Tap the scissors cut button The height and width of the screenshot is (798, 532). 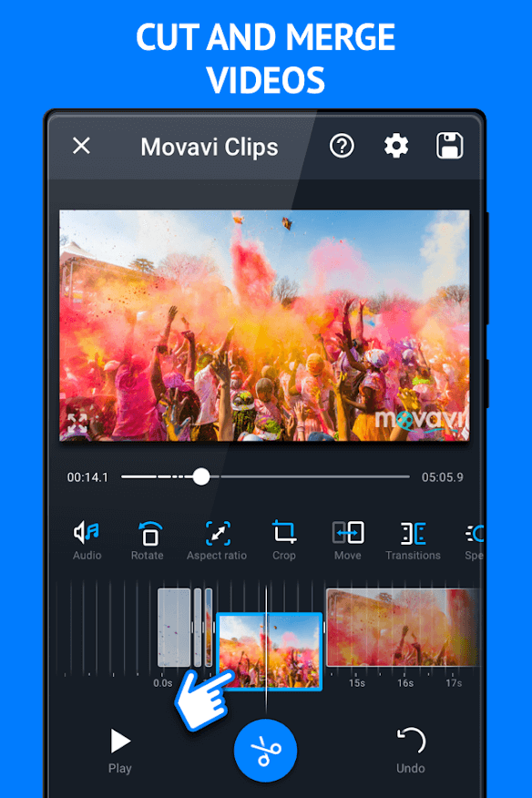[265, 750]
